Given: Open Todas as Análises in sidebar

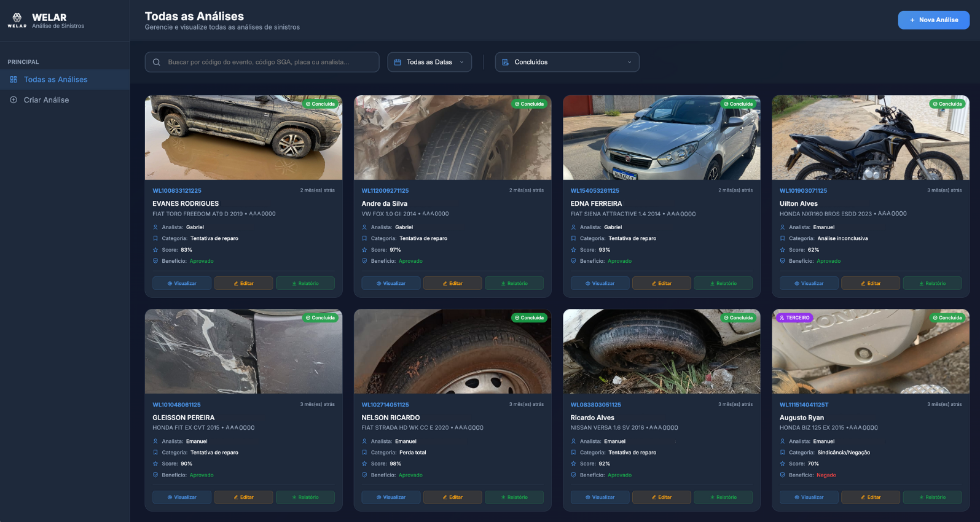Looking at the screenshot, I should pos(65,80).
